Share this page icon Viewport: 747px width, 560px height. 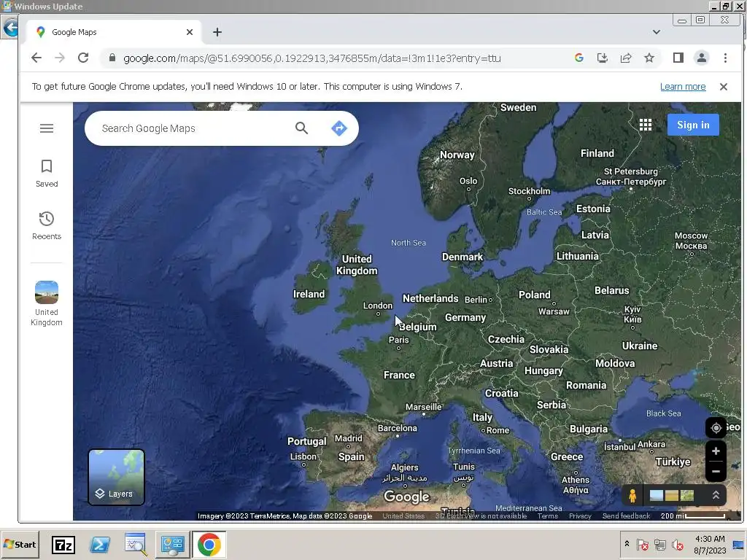point(625,58)
